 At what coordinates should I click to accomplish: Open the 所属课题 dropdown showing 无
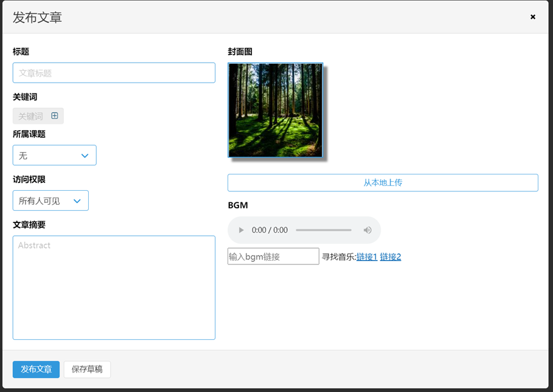[55, 155]
